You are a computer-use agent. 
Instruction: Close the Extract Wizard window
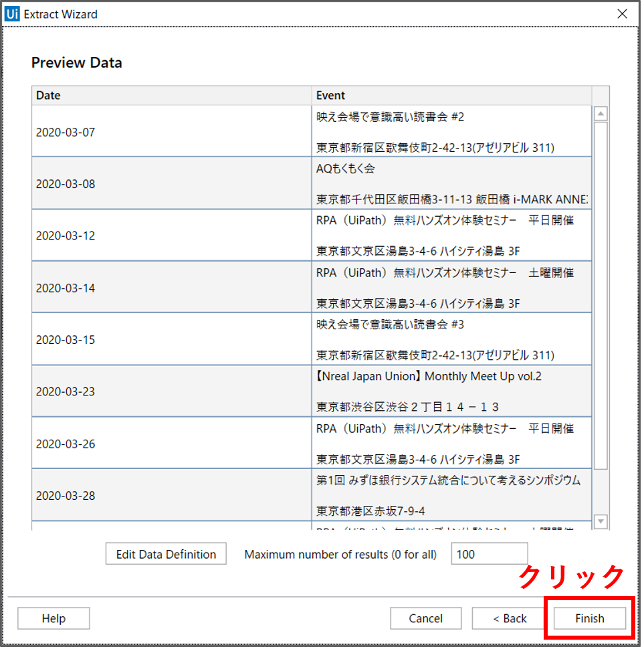pos(622,13)
